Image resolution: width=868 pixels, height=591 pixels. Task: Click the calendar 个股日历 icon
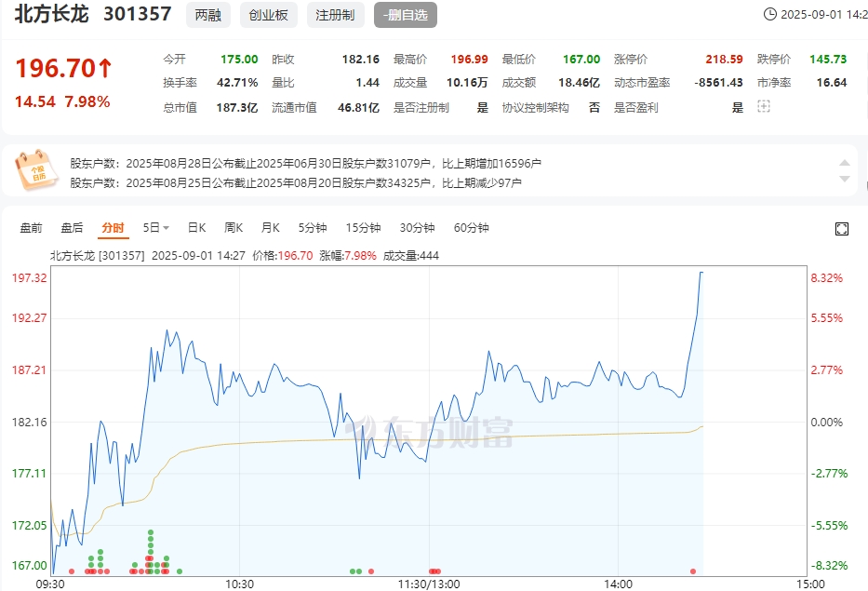coord(36,170)
